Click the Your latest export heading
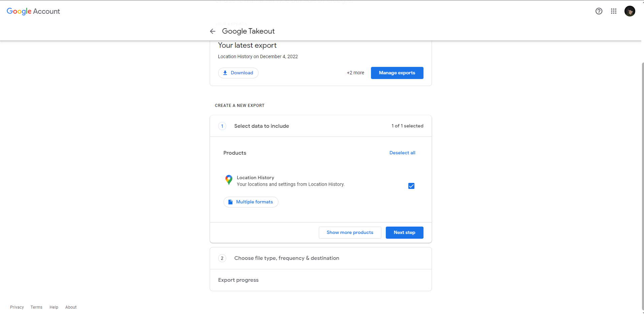The width and height of the screenshot is (644, 314). pyautogui.click(x=247, y=45)
